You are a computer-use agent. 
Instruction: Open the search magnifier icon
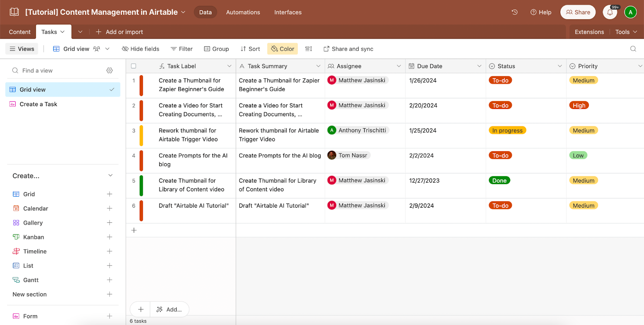coord(633,49)
